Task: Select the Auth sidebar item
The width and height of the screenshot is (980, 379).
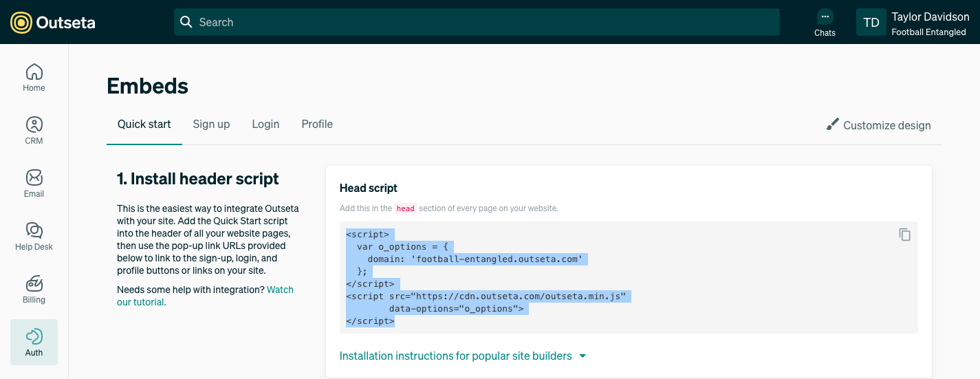Action: click(34, 343)
